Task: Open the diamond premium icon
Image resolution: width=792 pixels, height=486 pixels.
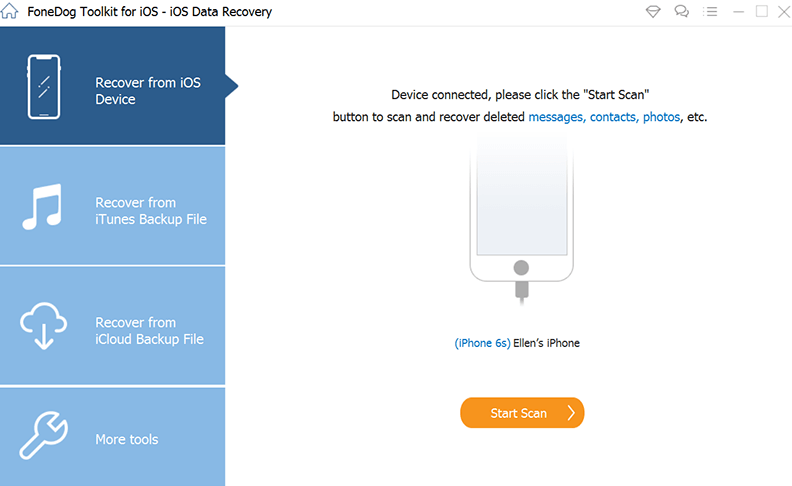Action: 653,12
